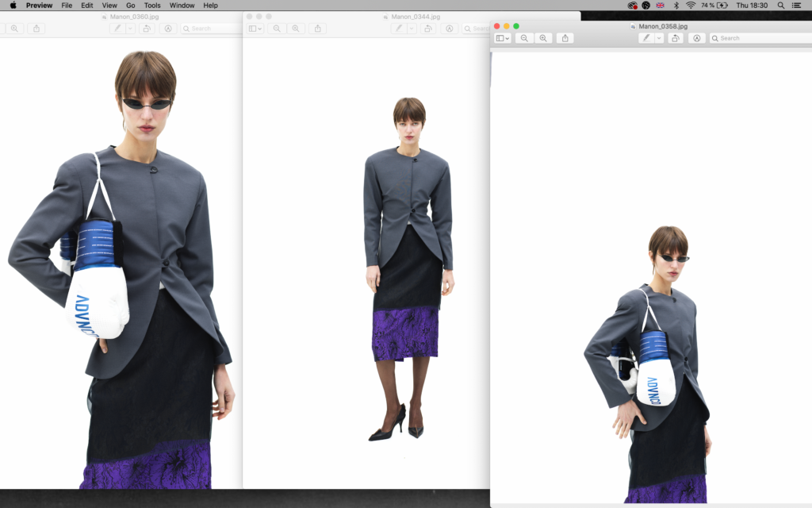The image size is (812, 508).
Task: Click the Share icon in the Manon_0358.jpg window
Action: tap(565, 38)
